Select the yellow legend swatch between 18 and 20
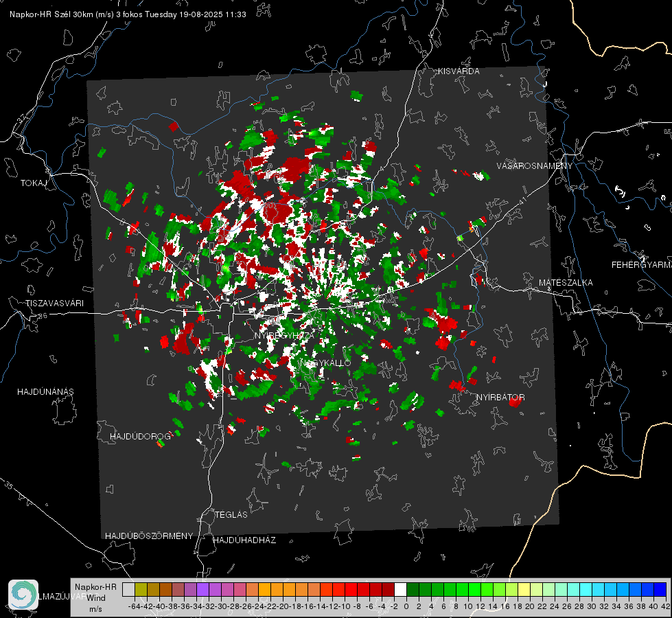The width and height of the screenshot is (672, 618). 524,589
